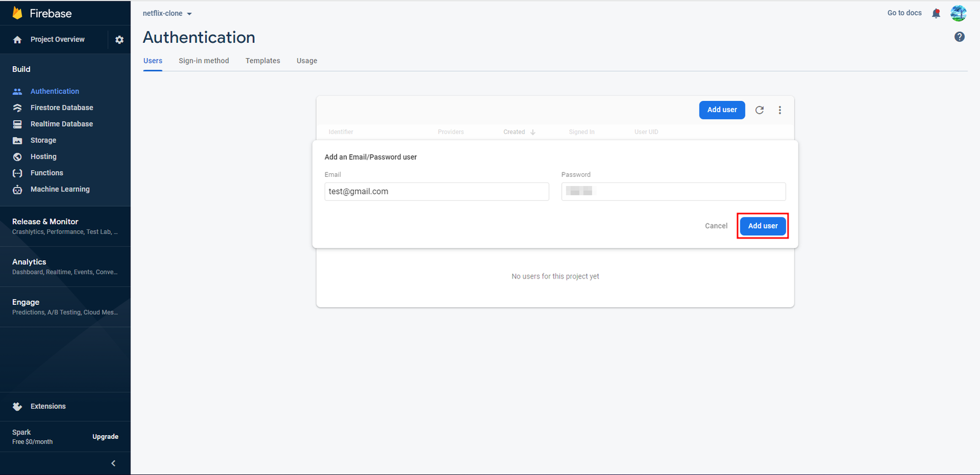
Task: Select Authentication in sidebar
Action: 55,91
